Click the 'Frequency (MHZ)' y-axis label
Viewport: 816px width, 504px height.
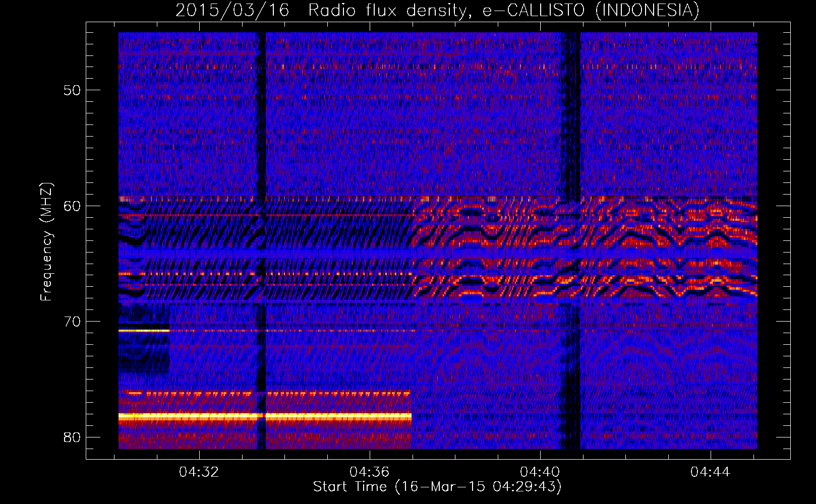point(46,242)
